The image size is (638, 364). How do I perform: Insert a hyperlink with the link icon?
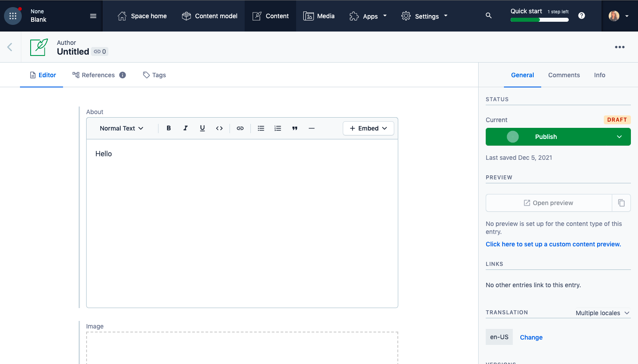pyautogui.click(x=240, y=128)
